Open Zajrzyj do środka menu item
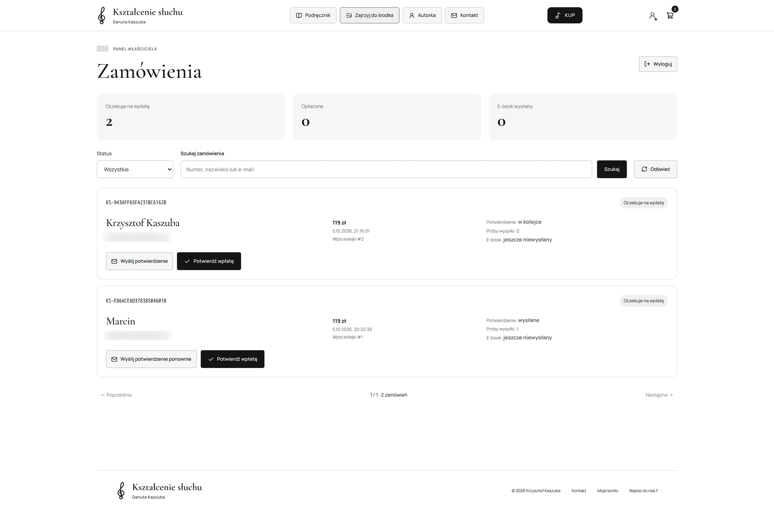Viewport: 774px width, 532px height. pos(369,15)
